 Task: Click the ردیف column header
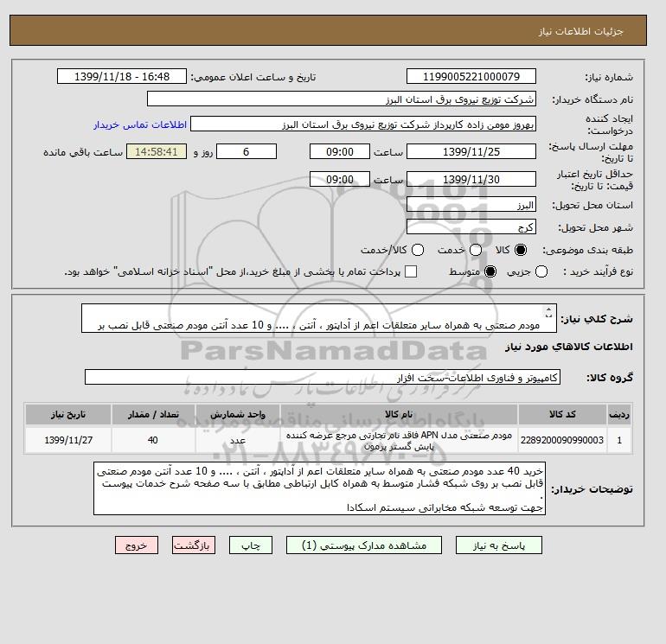point(619,415)
